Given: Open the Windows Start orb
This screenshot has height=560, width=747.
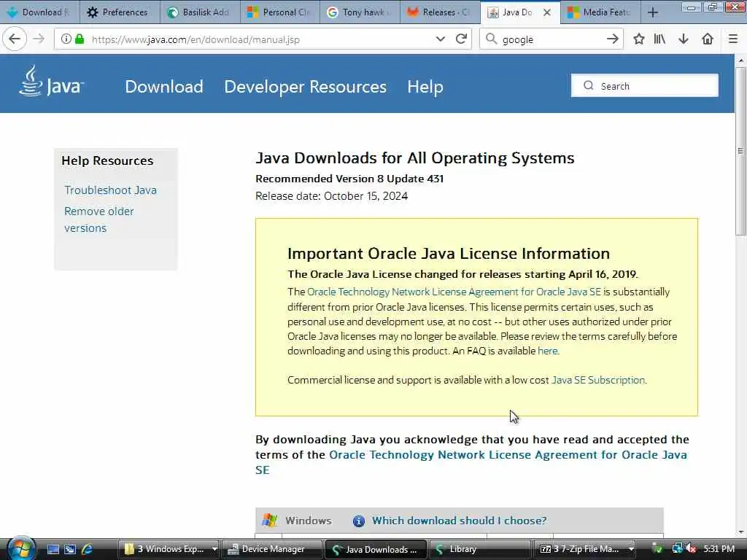Looking at the screenshot, I should (x=20, y=548).
